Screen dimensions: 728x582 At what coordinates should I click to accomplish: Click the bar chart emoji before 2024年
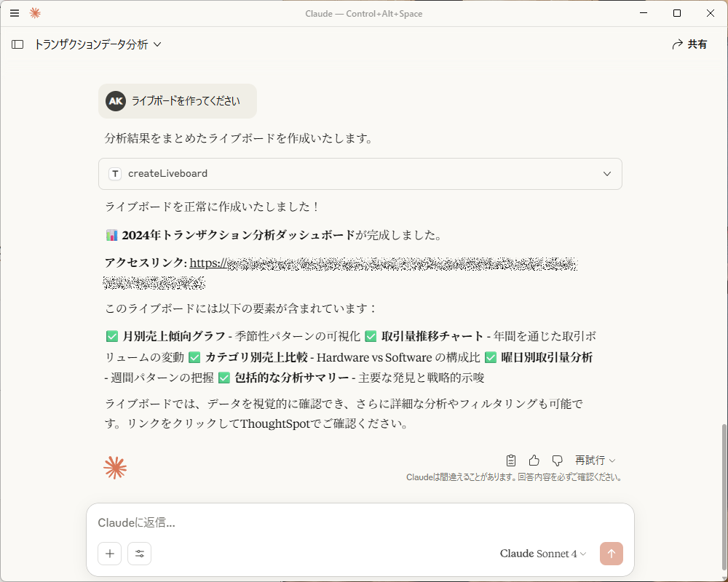pos(112,235)
